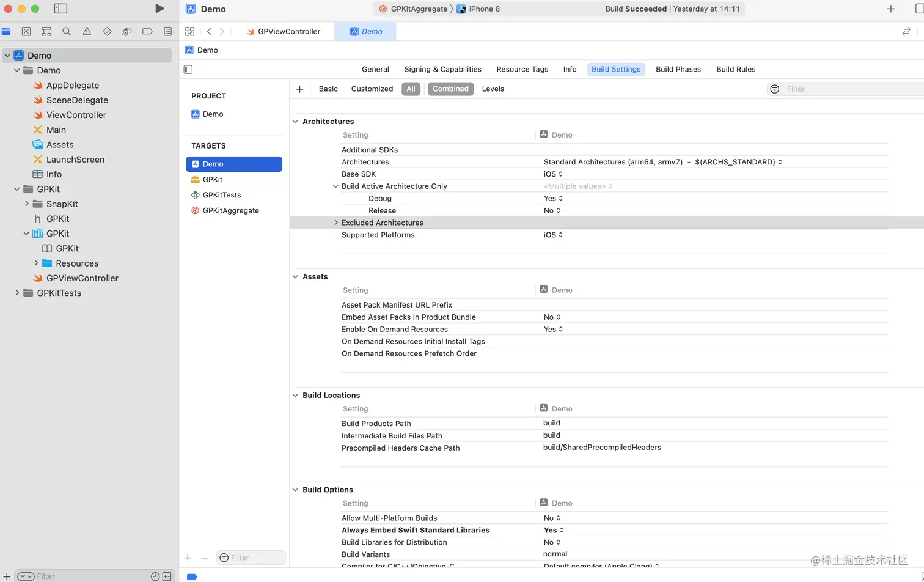Image resolution: width=924 pixels, height=582 pixels.
Task: Open the Debug navigator icon
Action: (x=127, y=31)
